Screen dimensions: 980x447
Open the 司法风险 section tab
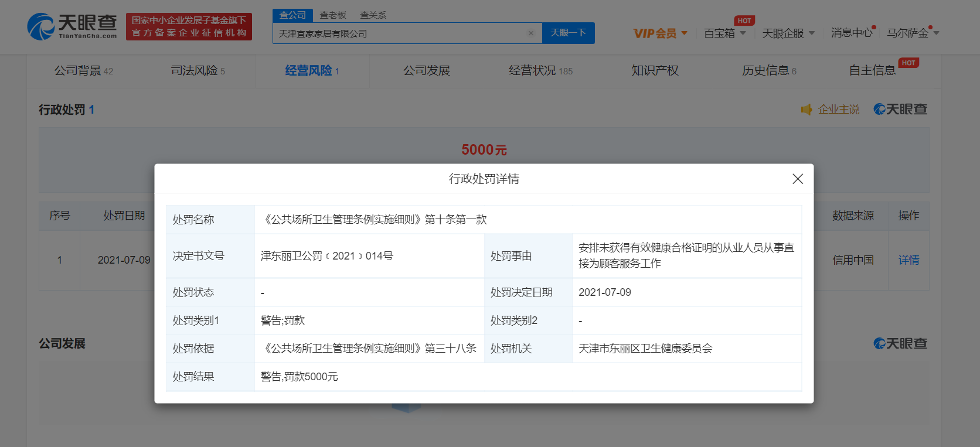pyautogui.click(x=198, y=71)
